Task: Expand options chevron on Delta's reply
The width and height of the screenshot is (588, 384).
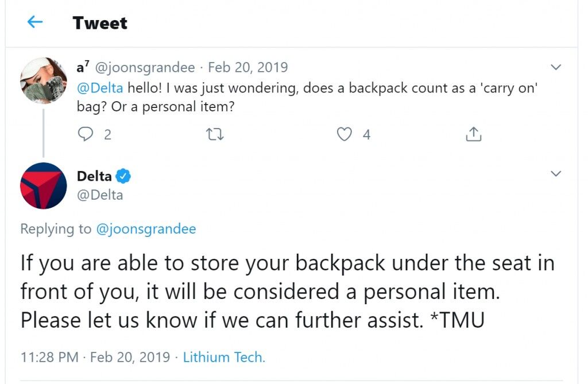Action: 556,173
